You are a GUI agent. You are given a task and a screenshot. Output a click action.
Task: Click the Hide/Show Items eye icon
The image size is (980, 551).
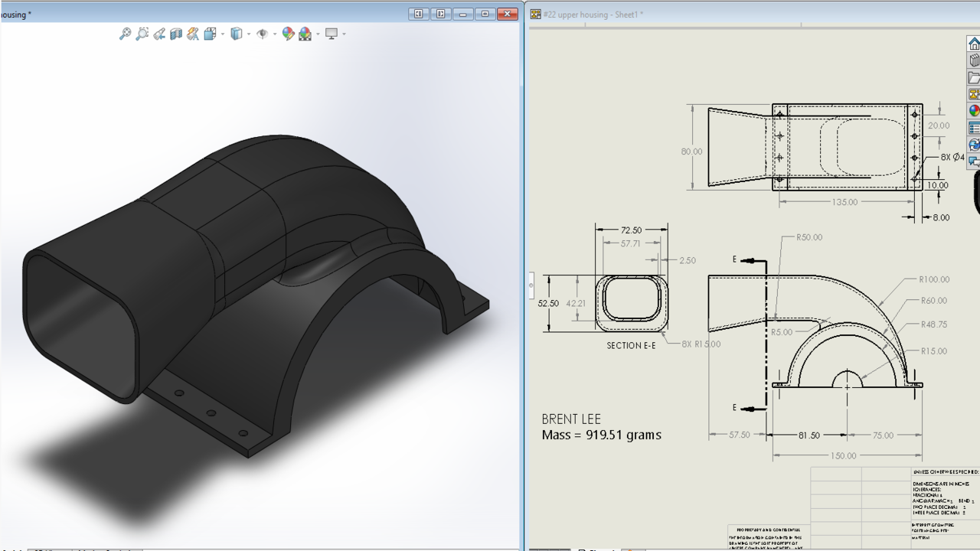pos(262,34)
